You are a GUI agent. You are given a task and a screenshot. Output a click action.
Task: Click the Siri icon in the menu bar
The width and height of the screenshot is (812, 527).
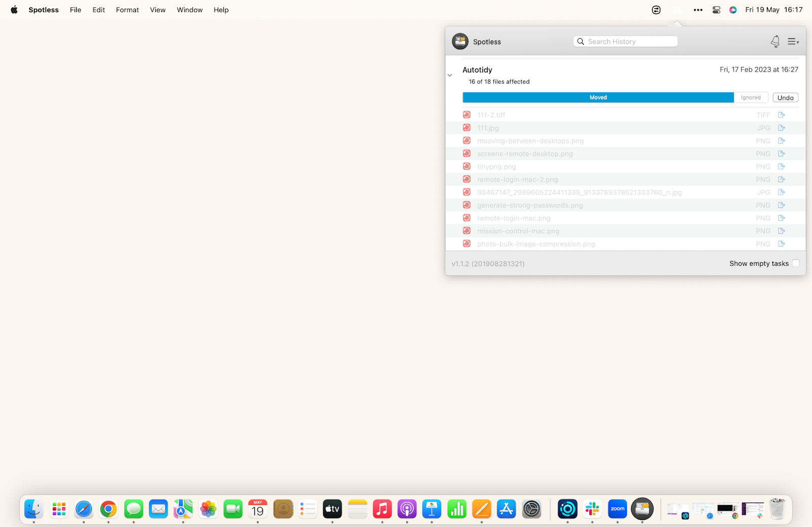tap(732, 10)
